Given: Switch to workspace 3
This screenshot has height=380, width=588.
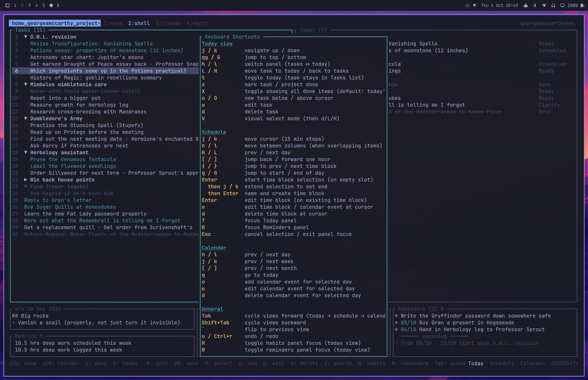Looking at the screenshot, I should pos(29,5).
